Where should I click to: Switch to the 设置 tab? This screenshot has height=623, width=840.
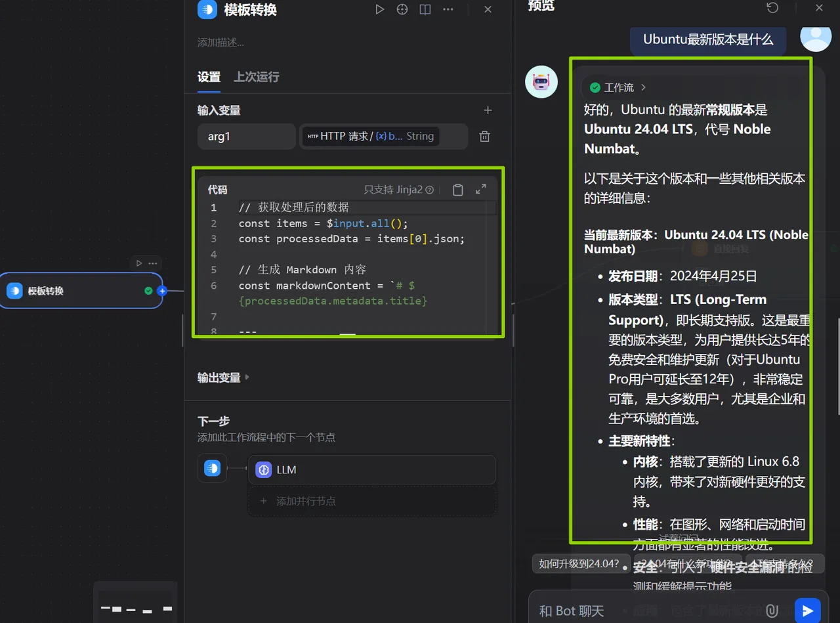coord(209,77)
